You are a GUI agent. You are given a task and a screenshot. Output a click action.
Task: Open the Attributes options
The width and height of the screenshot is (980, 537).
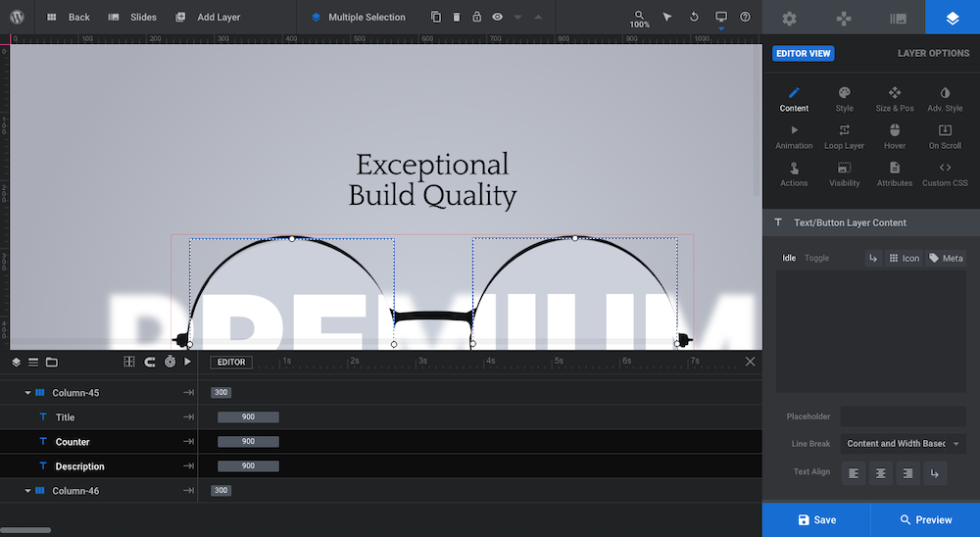pos(895,174)
